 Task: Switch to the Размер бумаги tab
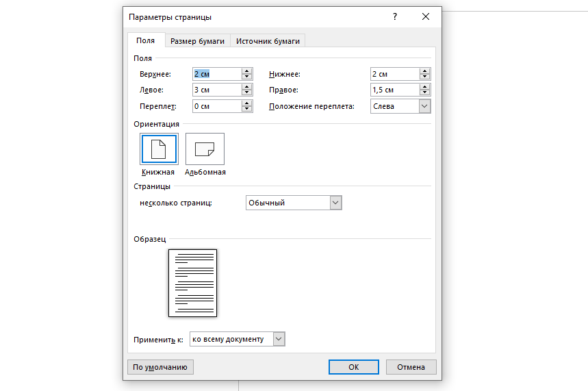197,41
